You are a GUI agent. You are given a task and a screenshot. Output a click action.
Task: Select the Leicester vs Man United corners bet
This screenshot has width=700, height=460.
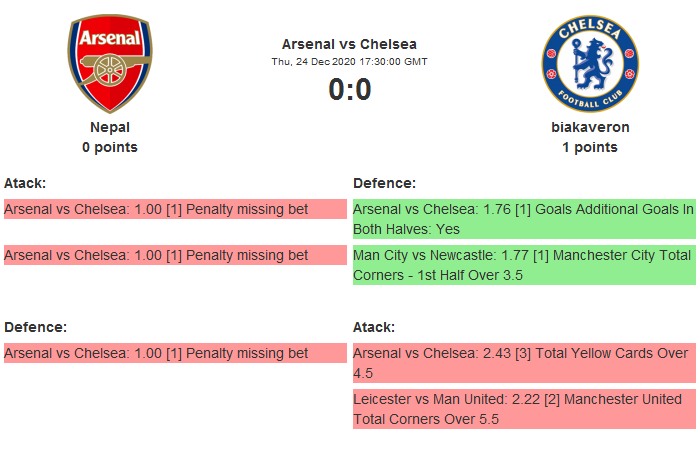click(x=523, y=409)
